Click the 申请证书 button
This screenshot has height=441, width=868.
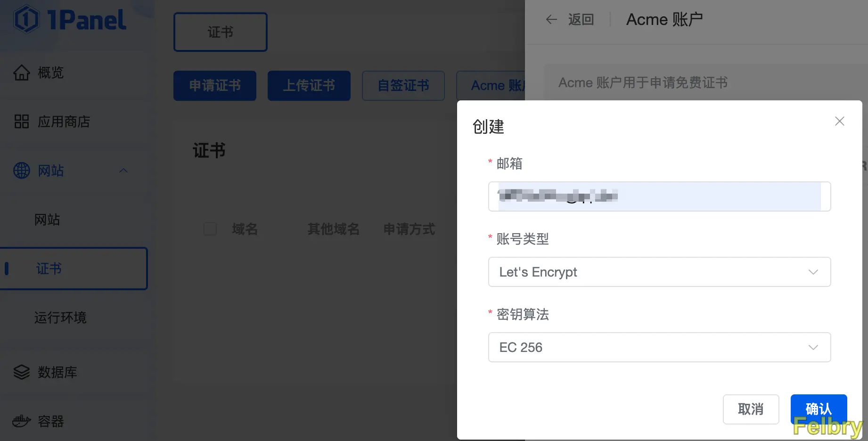tap(215, 86)
